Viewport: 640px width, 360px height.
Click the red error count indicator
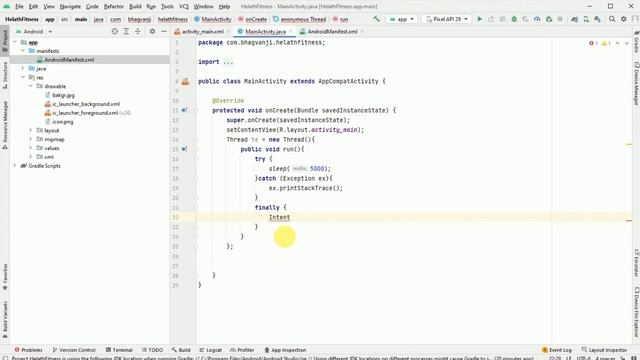pos(593,43)
